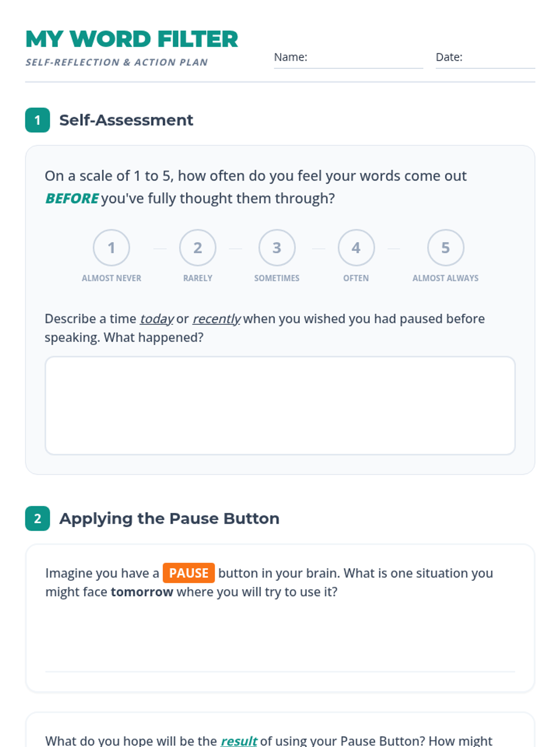Click the underlined word recently
Screen dimensions: 560x747
click(x=217, y=319)
